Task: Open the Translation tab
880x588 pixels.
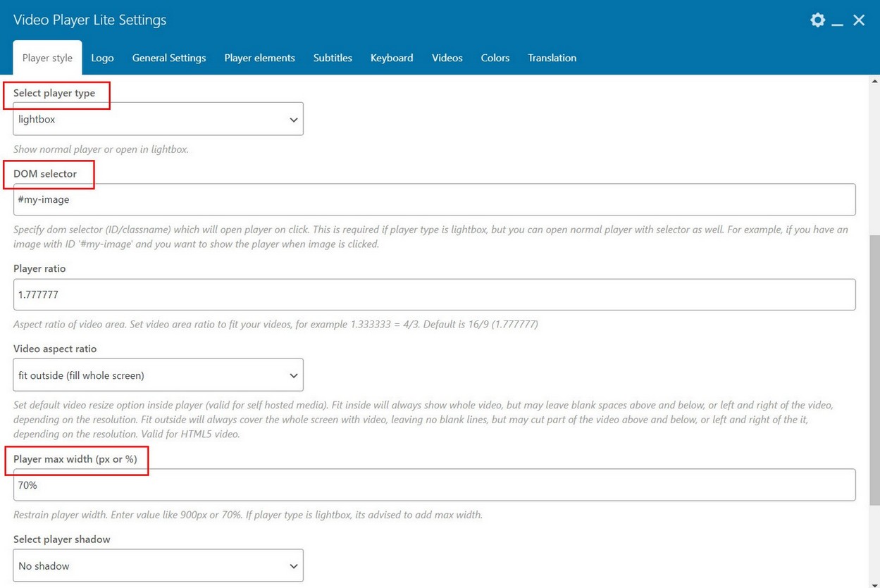Action: [552, 58]
